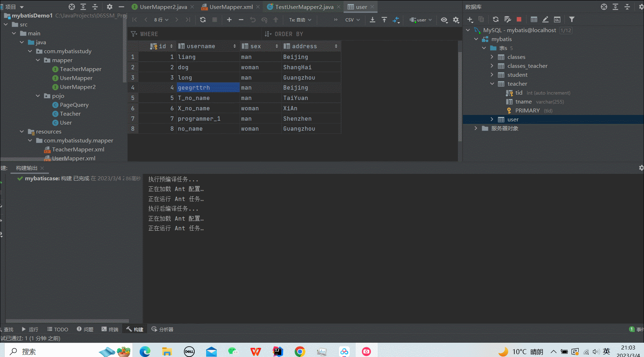Open the 终端 tool window

(110, 329)
